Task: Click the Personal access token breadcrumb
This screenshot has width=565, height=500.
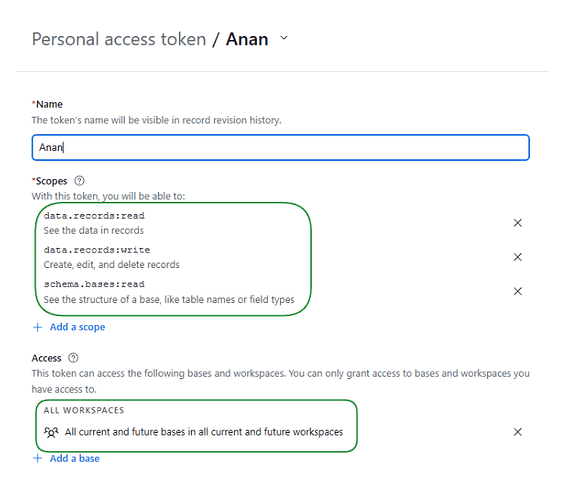Action: pyautogui.click(x=119, y=39)
